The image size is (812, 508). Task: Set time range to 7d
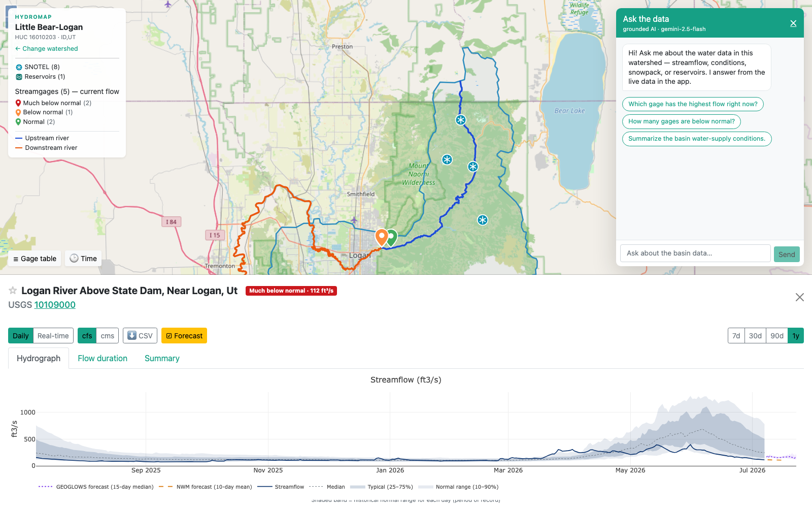point(736,336)
